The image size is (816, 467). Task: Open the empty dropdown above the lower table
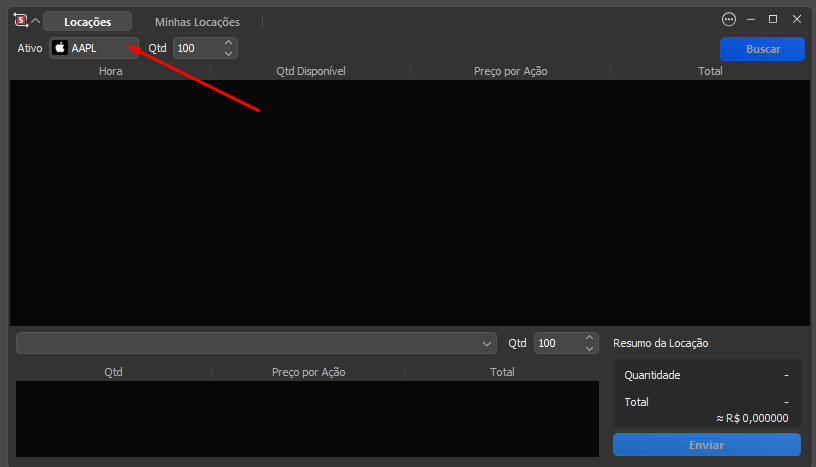(x=257, y=343)
